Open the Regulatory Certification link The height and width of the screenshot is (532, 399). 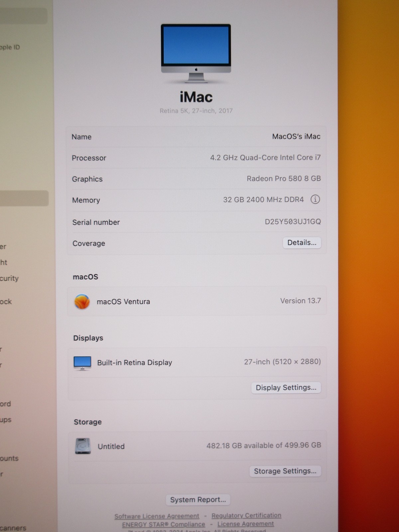[246, 515]
